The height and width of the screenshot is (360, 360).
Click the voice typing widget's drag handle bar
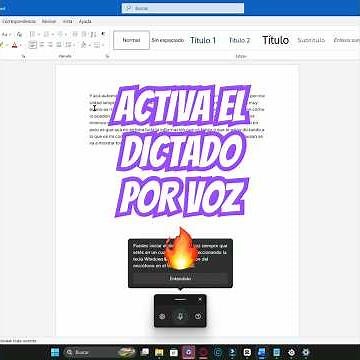tap(180, 299)
